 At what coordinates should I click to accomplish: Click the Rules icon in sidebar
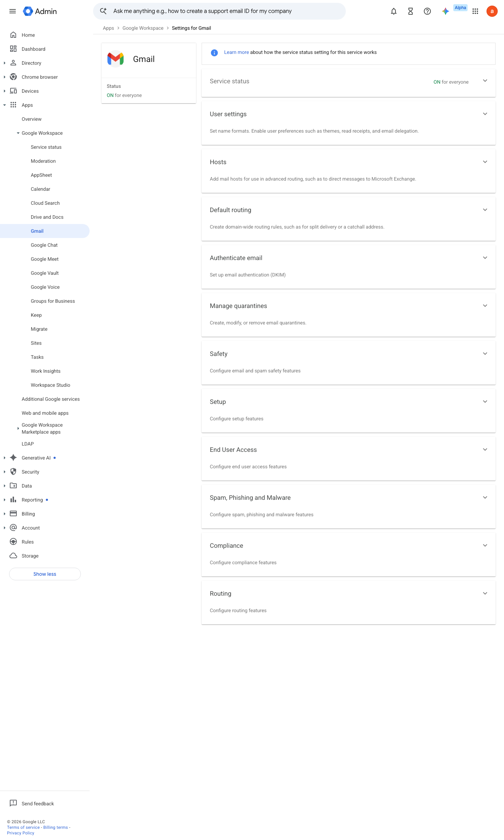[x=13, y=542]
